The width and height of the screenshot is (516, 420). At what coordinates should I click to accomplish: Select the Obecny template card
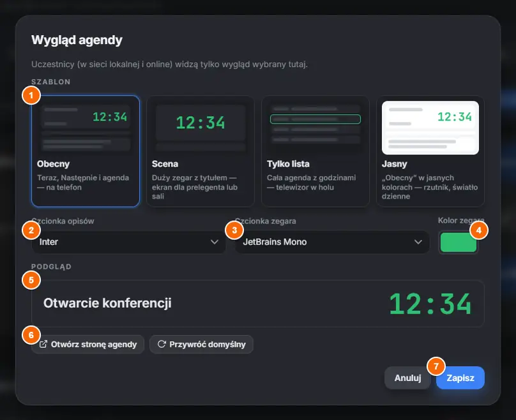coord(86,151)
